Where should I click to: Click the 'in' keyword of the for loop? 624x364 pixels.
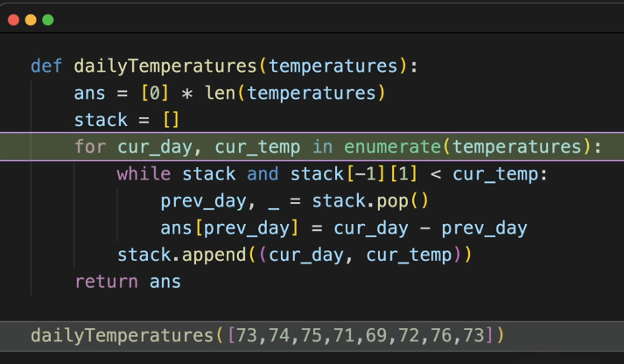tap(322, 147)
